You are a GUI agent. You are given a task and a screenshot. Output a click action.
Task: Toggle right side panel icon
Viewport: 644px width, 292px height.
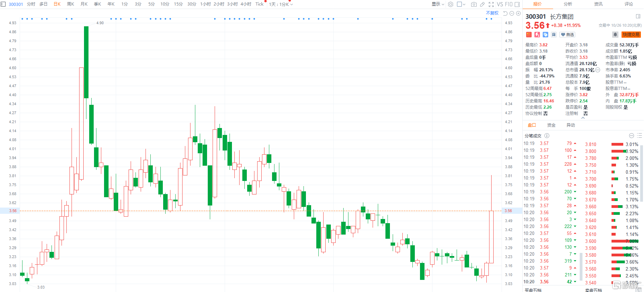(x=517, y=4)
